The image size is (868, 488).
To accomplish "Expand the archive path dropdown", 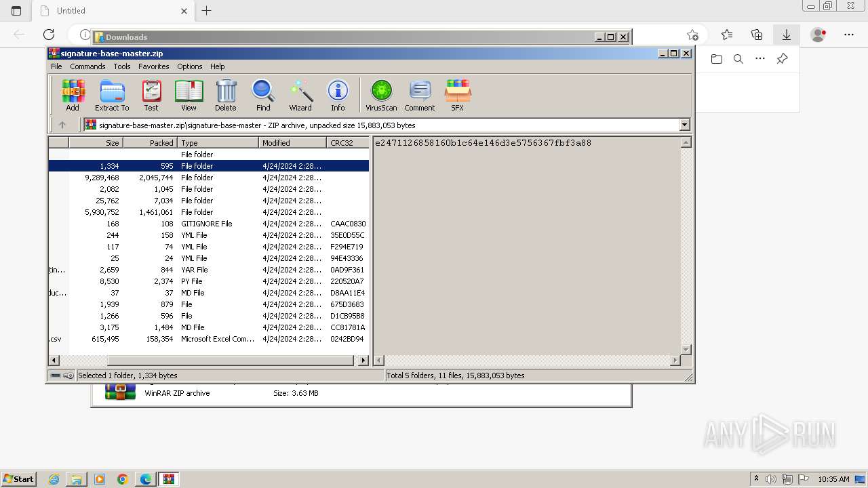I will [x=684, y=125].
